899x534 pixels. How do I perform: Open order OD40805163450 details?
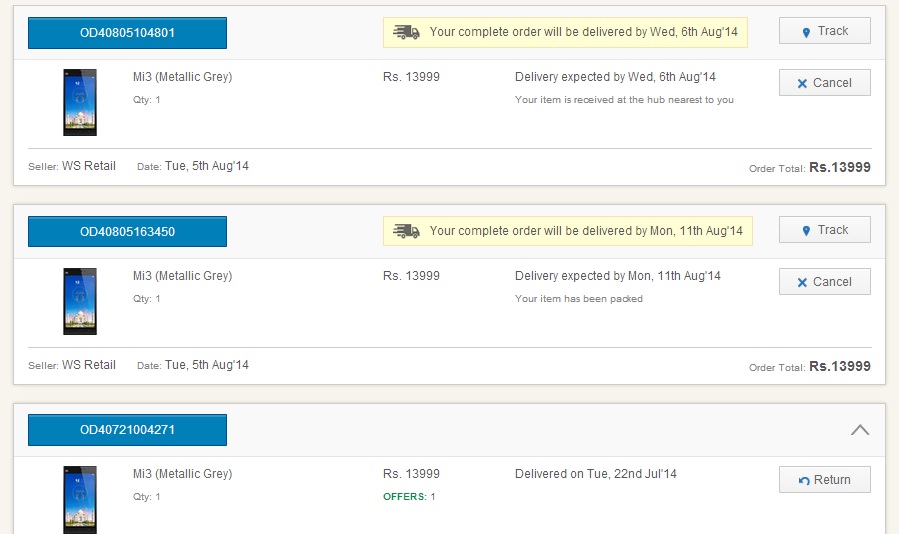pyautogui.click(x=127, y=232)
